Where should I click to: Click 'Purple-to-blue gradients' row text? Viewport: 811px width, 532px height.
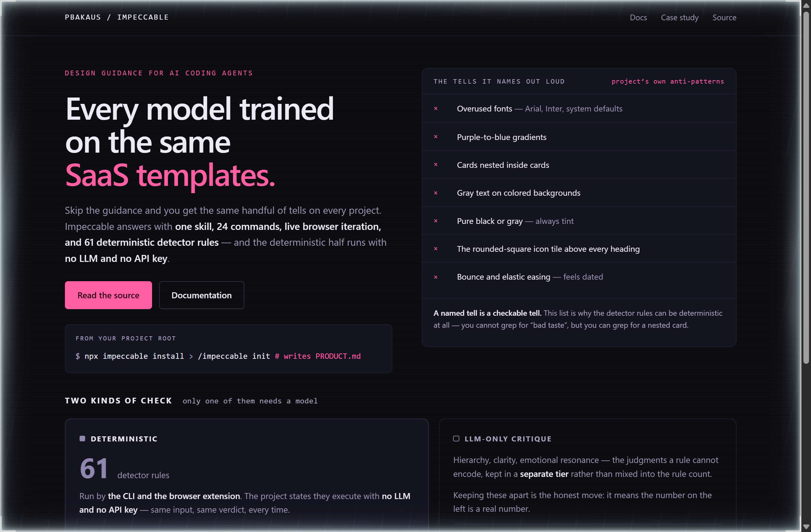501,137
